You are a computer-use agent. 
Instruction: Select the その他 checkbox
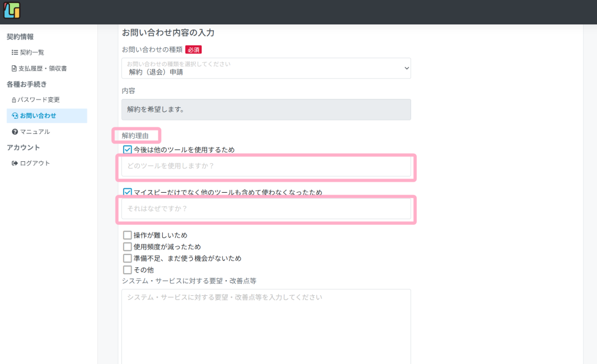pyautogui.click(x=128, y=270)
